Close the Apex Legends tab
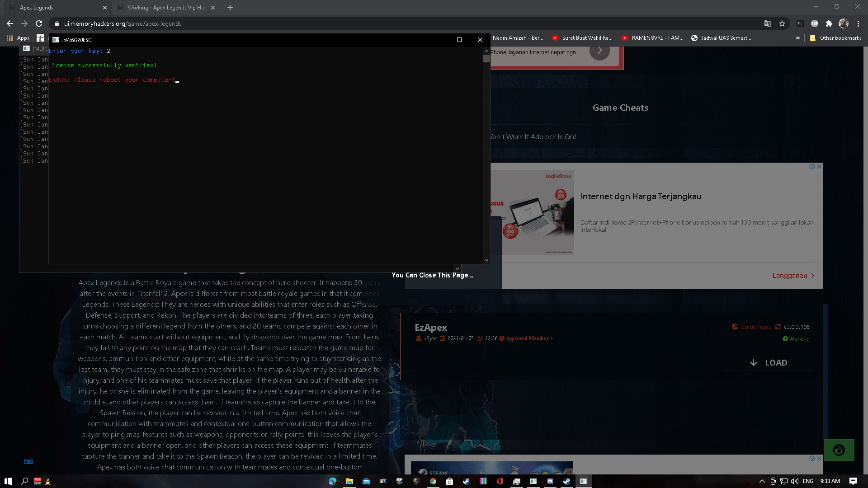Image resolution: width=868 pixels, height=488 pixels. point(105,8)
